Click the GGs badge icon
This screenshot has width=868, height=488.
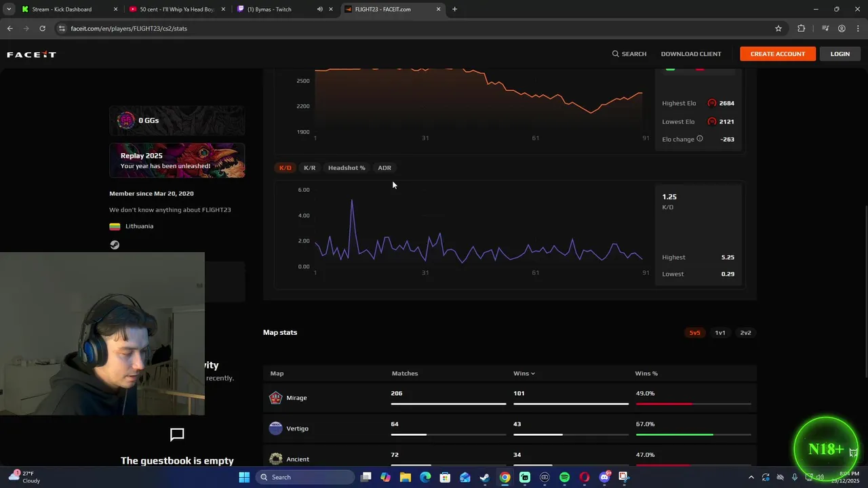point(125,121)
